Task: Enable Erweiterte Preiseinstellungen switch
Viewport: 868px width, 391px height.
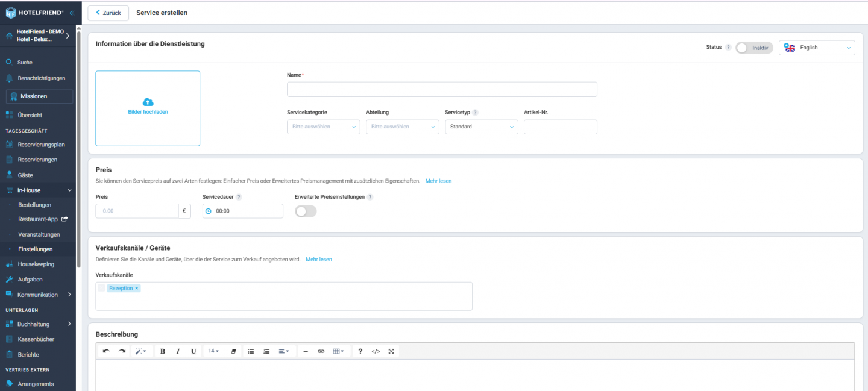Action: 306,211
